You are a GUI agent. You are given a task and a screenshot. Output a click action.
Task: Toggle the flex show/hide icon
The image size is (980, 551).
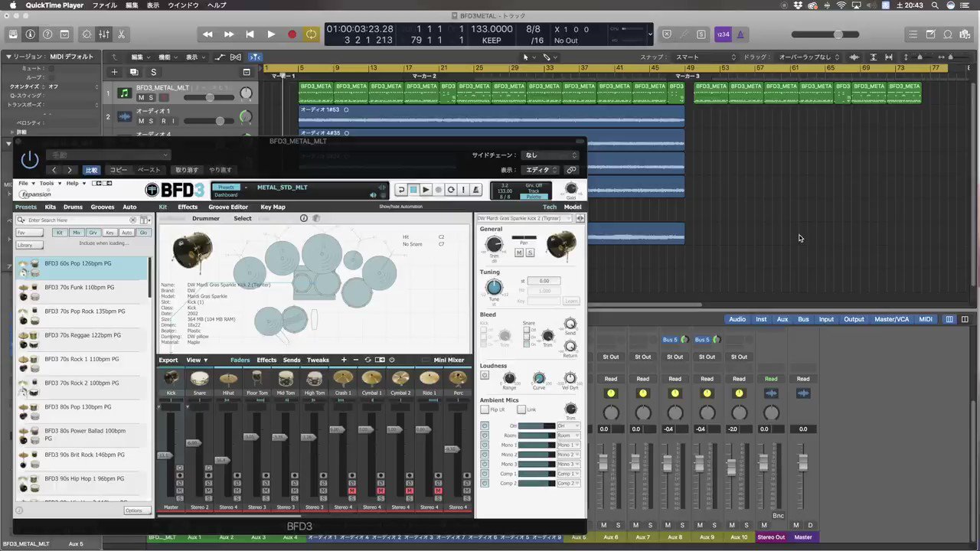[x=237, y=57]
